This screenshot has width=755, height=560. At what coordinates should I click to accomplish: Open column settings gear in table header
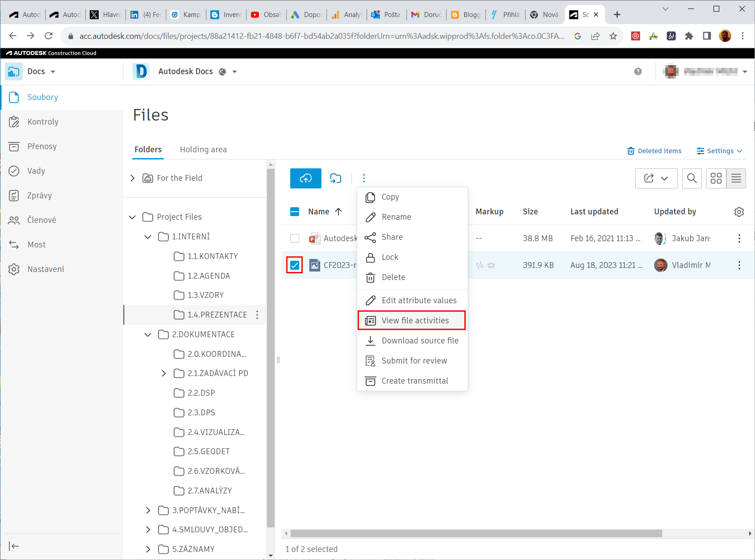tap(739, 212)
